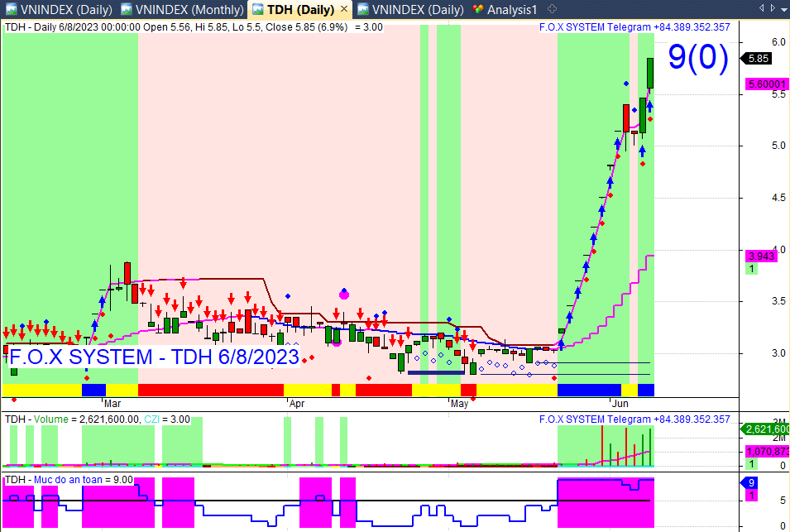Click the magenta 3.943 value label
This screenshot has height=532, width=790.
(x=761, y=256)
